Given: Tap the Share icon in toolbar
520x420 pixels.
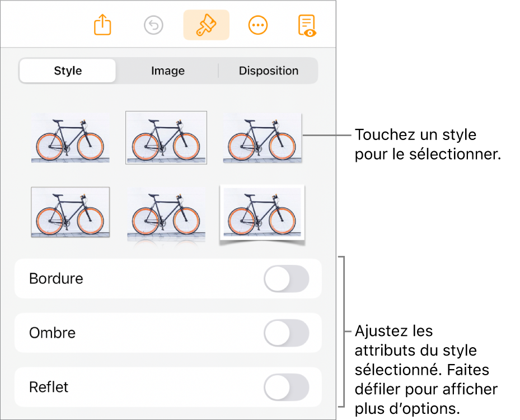Looking at the screenshot, I should (102, 25).
